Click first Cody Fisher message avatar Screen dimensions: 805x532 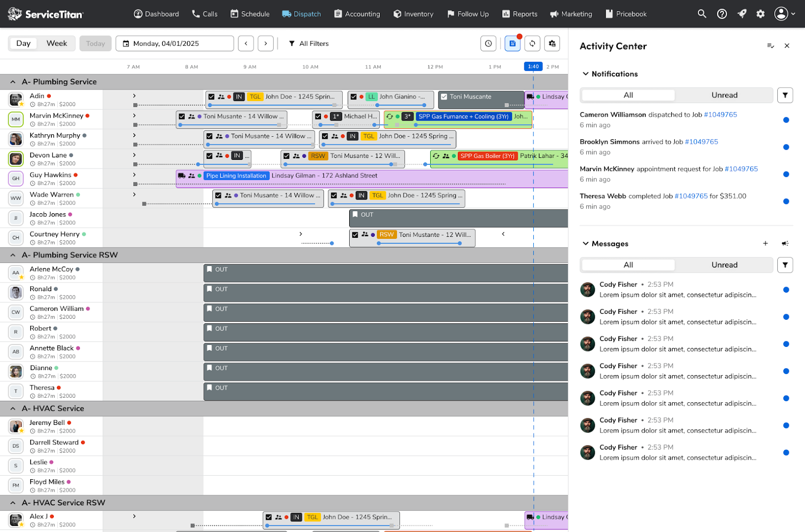click(588, 290)
